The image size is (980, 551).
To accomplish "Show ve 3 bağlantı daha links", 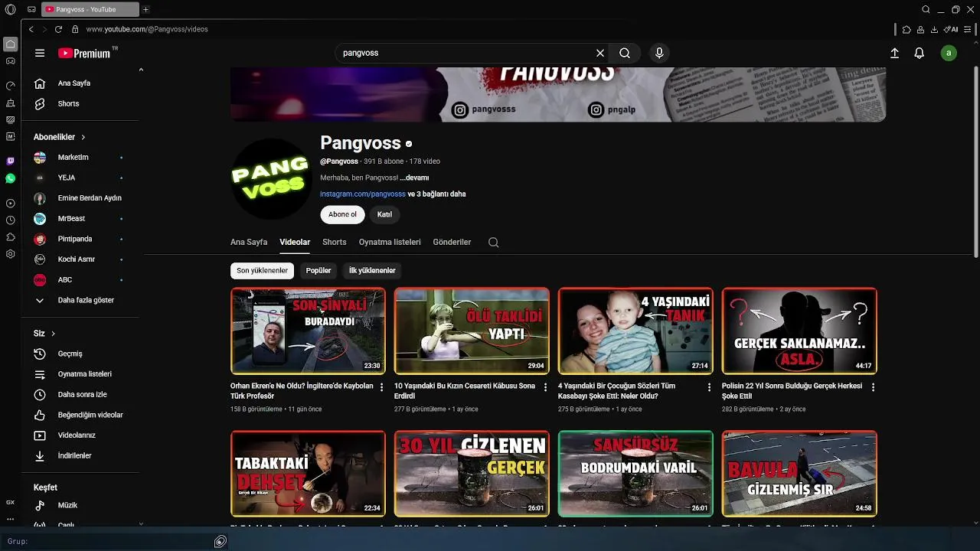I will point(436,194).
